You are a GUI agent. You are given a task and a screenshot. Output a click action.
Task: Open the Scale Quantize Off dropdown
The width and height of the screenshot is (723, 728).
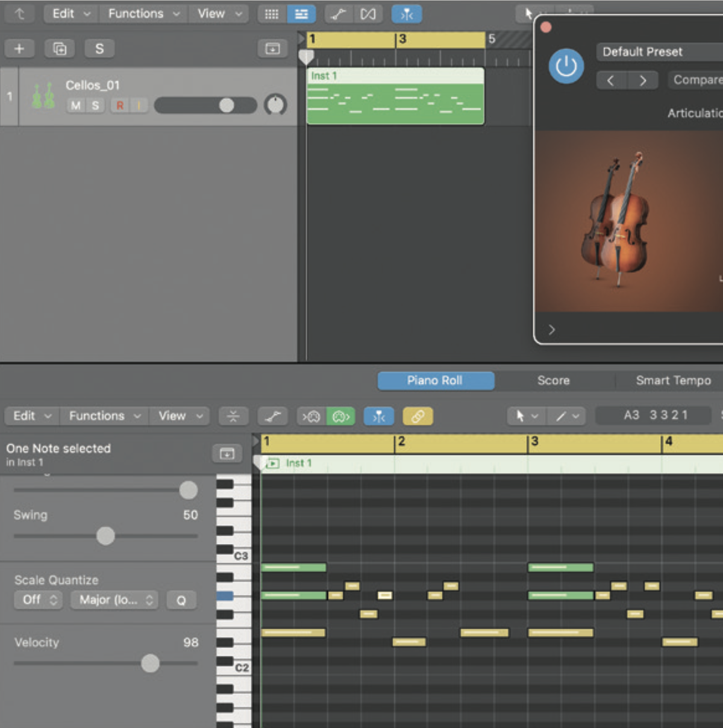point(38,600)
